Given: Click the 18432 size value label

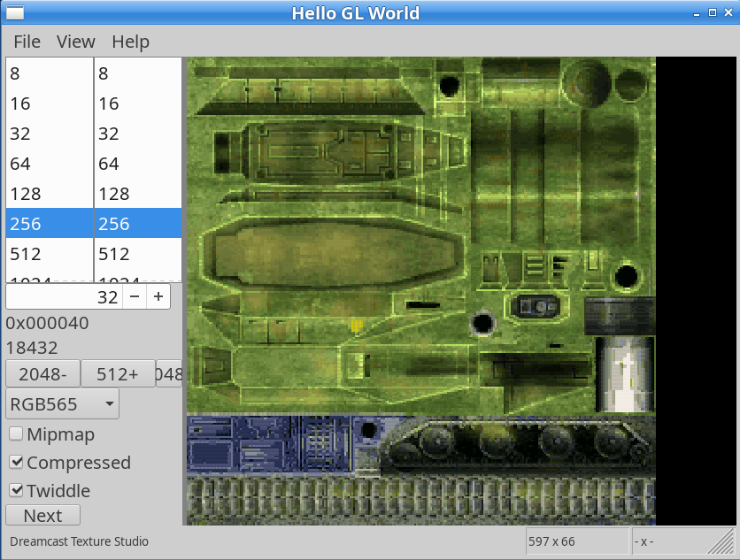Looking at the screenshot, I should (x=32, y=348).
